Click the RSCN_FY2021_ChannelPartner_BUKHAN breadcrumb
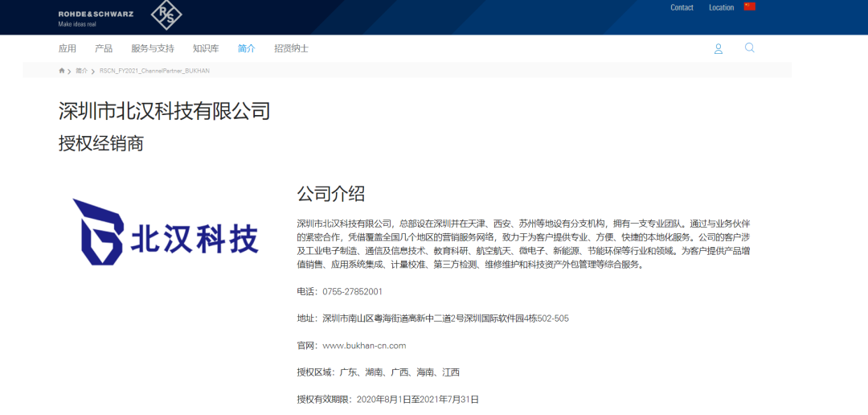The image size is (868, 415). [154, 71]
